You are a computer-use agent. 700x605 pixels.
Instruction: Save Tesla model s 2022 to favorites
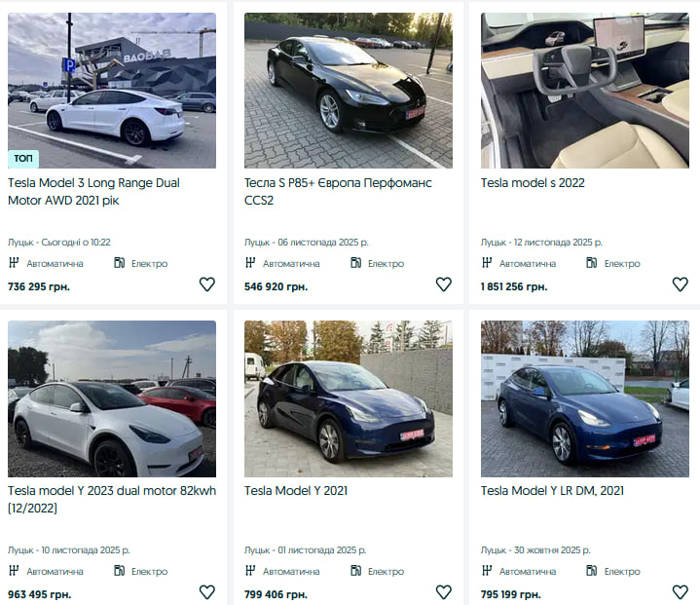pyautogui.click(x=680, y=284)
